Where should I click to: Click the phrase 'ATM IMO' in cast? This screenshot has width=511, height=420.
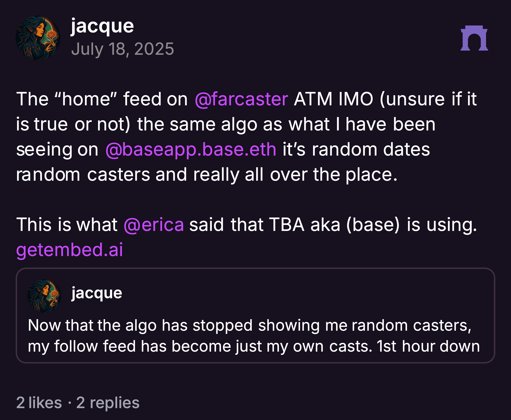coord(334,99)
